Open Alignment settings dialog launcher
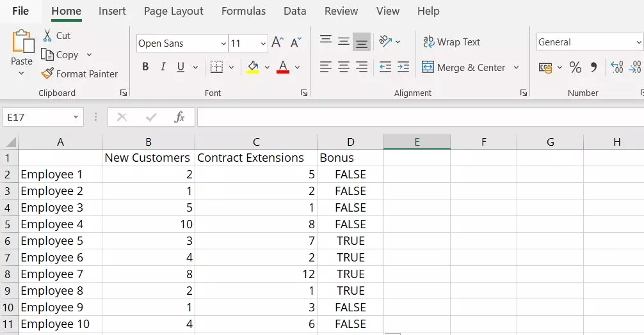644x335 pixels. tap(524, 93)
